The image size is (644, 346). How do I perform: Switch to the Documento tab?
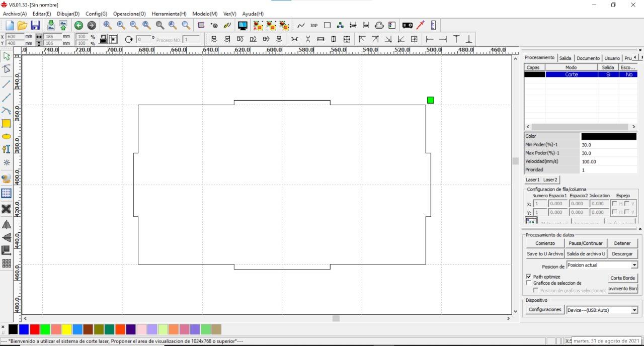588,58
